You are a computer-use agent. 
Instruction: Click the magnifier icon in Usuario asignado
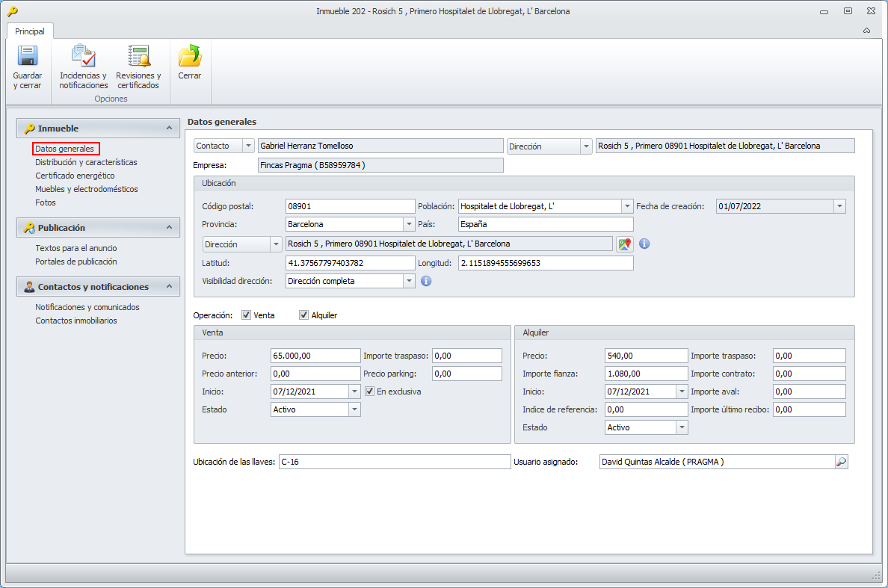(841, 462)
